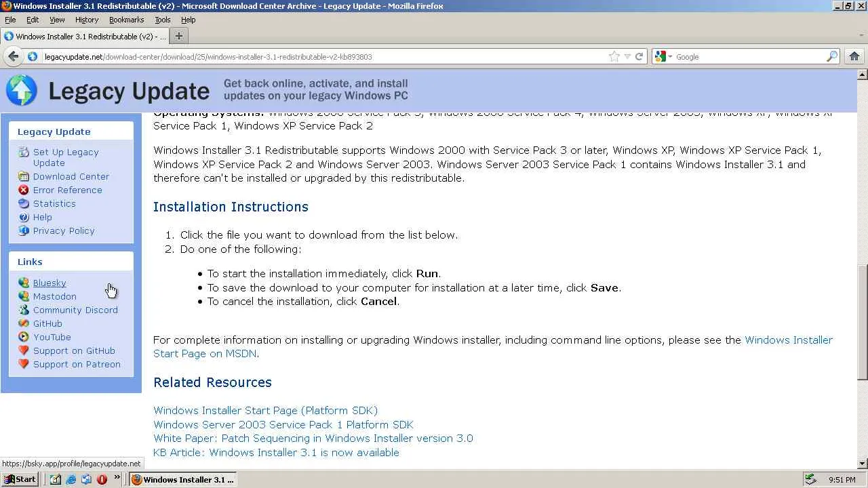
Task: Open the Mastodon link
Action: pyautogui.click(x=55, y=296)
